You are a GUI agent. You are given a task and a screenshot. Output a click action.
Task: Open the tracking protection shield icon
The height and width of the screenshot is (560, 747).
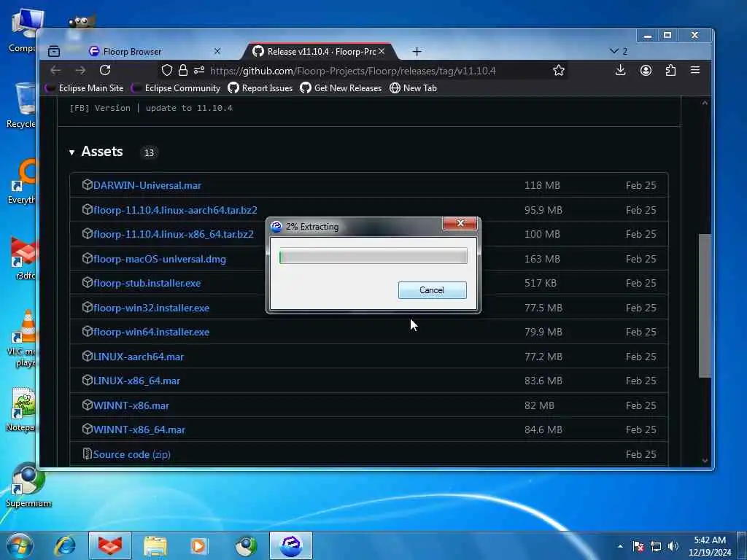[x=167, y=71]
